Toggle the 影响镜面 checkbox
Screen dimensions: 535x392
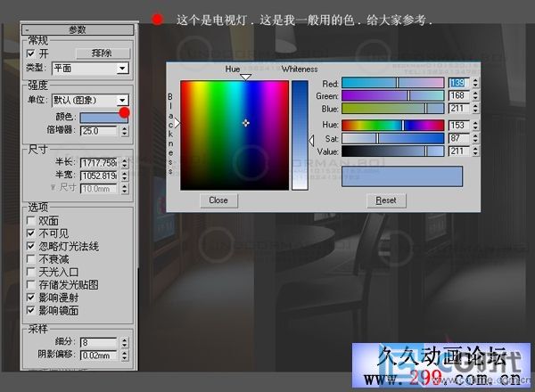pos(30,311)
